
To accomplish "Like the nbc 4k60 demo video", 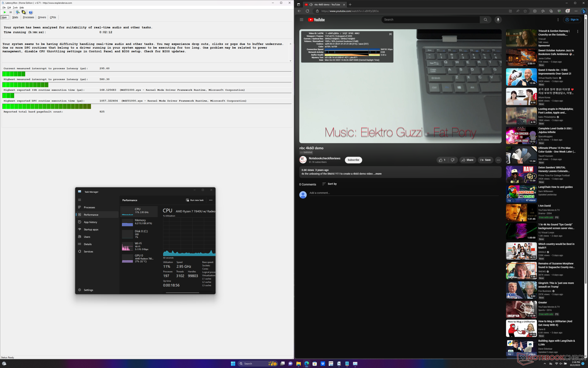I will click(x=442, y=160).
